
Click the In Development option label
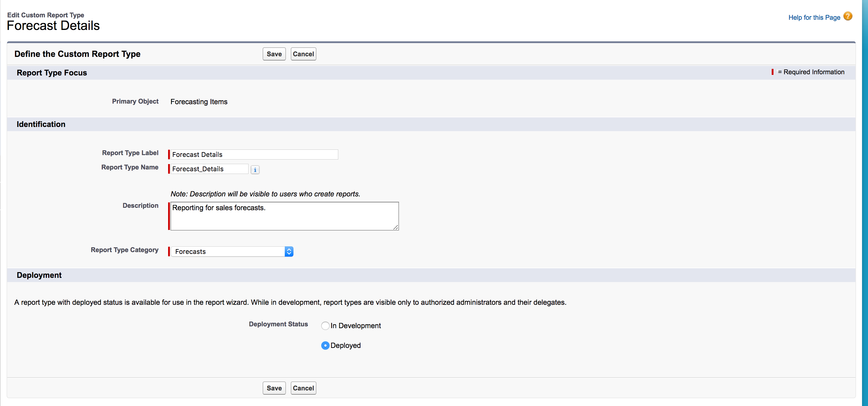click(x=356, y=326)
